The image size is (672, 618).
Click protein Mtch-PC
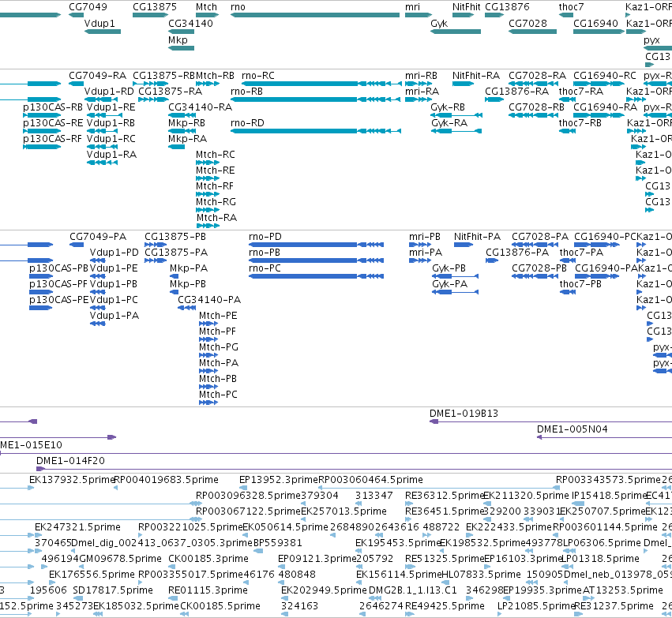[208, 403]
